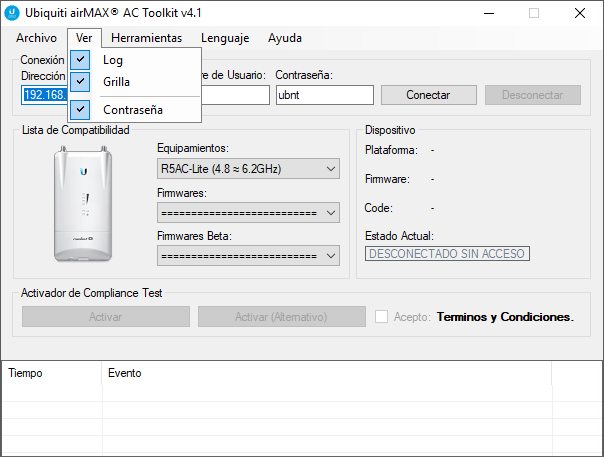This screenshot has height=457, width=604.
Task: Open the Equipamientos dropdown R5AC-Lite
Action: [x=248, y=169]
